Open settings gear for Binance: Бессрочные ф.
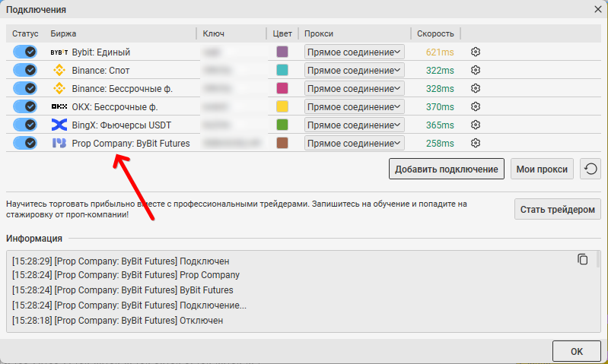 coord(476,88)
